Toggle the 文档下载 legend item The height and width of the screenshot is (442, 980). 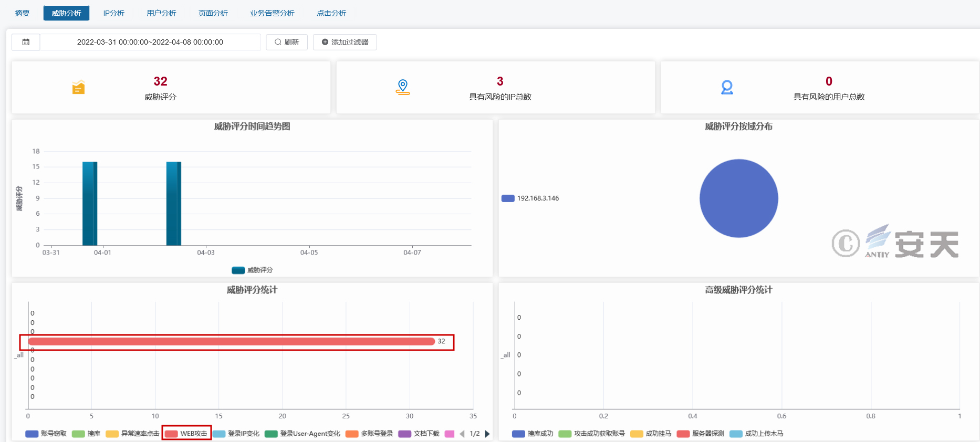click(x=419, y=434)
